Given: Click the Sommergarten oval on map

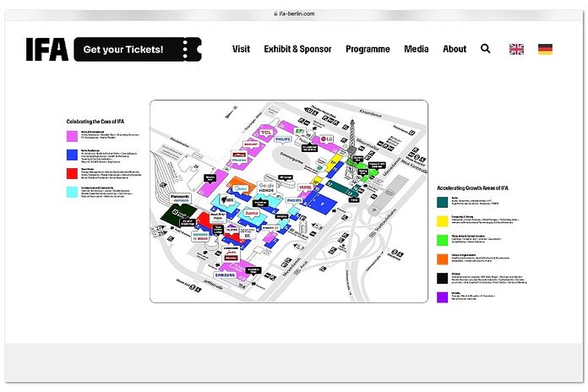Looking at the screenshot, I should 291,156.
